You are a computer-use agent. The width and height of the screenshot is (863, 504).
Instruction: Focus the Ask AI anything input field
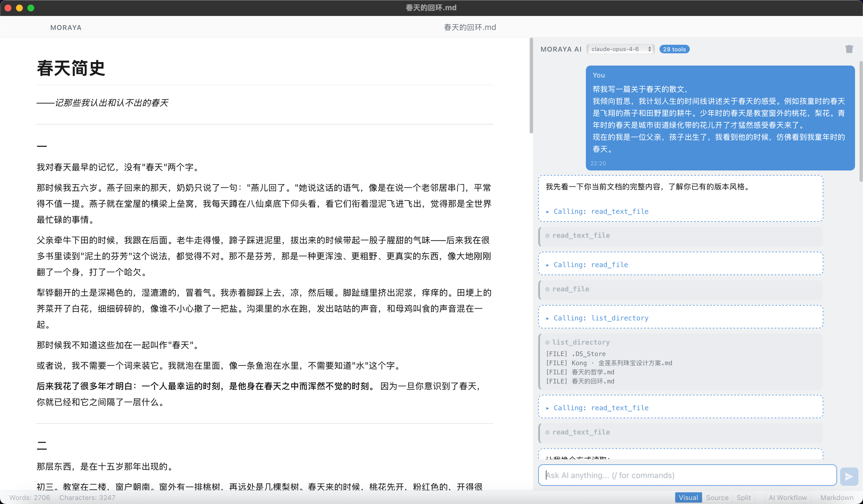pyautogui.click(x=685, y=475)
